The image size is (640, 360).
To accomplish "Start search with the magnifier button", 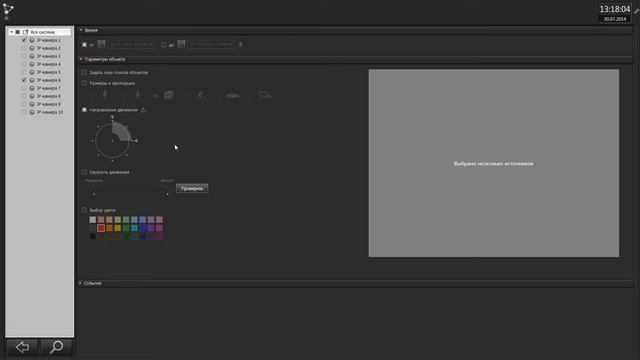I will point(56,347).
